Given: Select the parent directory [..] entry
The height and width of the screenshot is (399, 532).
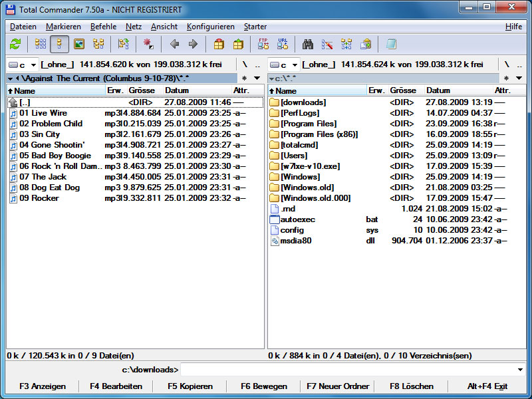Looking at the screenshot, I should click(x=135, y=102).
